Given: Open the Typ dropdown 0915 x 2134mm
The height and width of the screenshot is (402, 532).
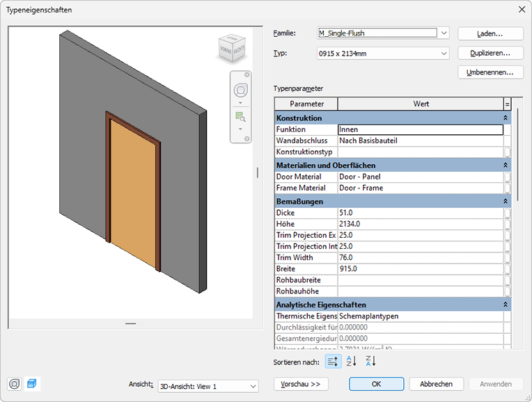Looking at the screenshot, I should tap(383, 54).
